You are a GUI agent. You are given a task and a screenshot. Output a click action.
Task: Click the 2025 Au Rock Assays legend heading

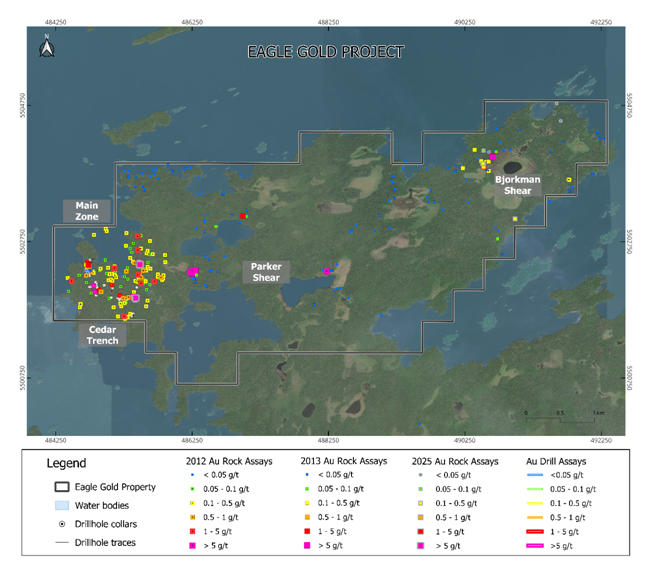point(454,462)
